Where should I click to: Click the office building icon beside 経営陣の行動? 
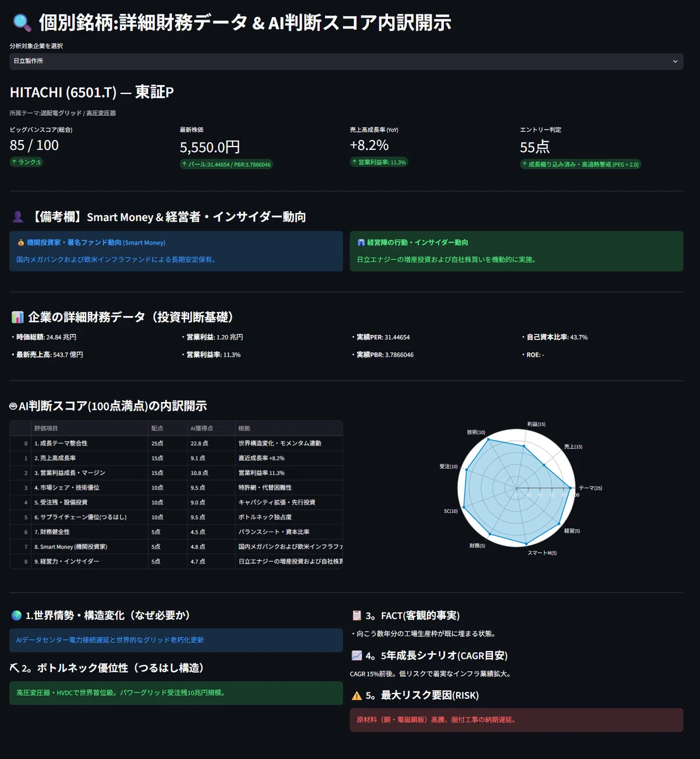pos(361,243)
